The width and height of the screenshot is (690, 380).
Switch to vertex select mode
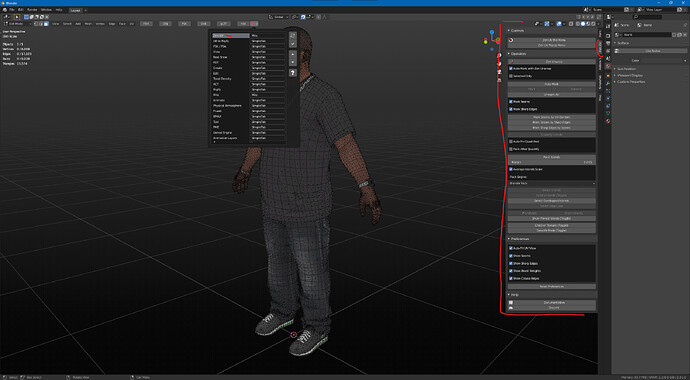point(36,24)
